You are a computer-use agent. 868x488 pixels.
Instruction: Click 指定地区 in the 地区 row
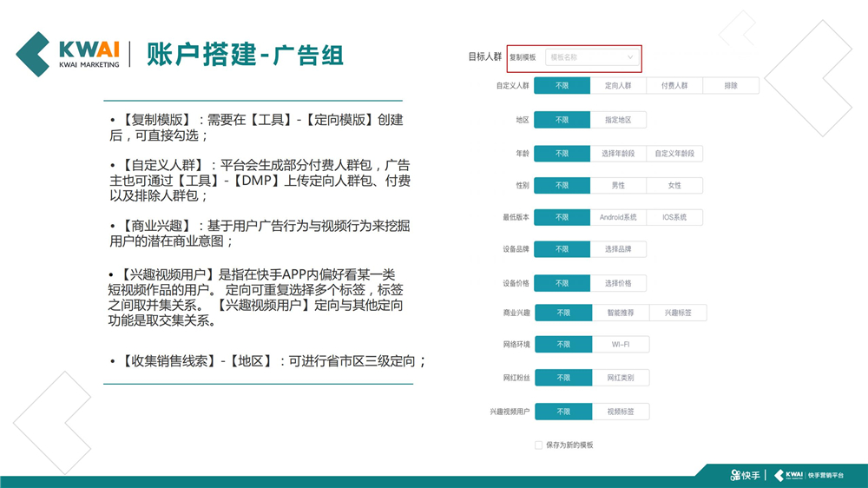click(618, 120)
